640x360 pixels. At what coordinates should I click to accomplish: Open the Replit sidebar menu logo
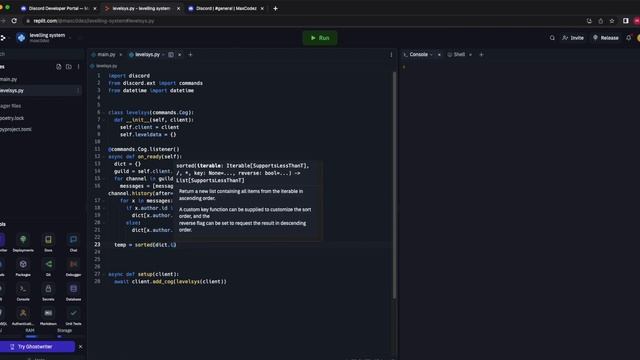coord(3,38)
